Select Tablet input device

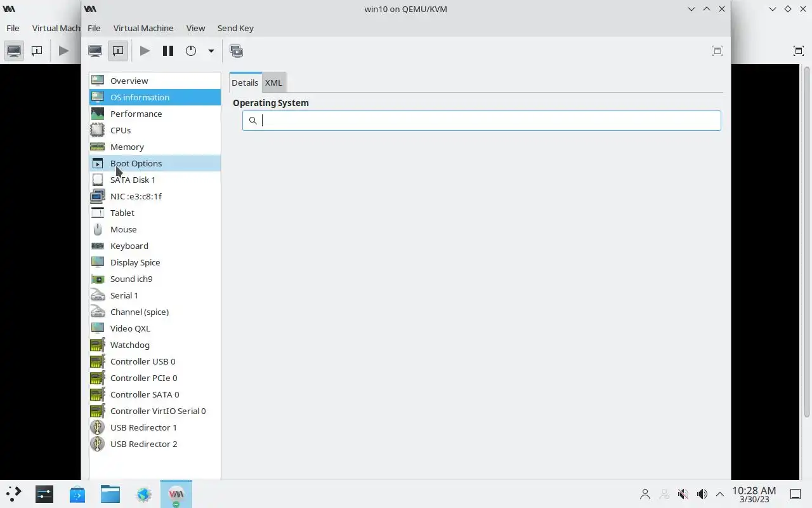coord(155,213)
